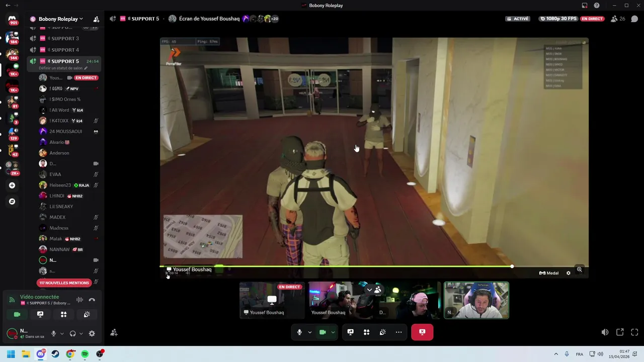The image size is (644, 362).
Task: Start an activity icon in left voice panel
Action: [x=63, y=314]
